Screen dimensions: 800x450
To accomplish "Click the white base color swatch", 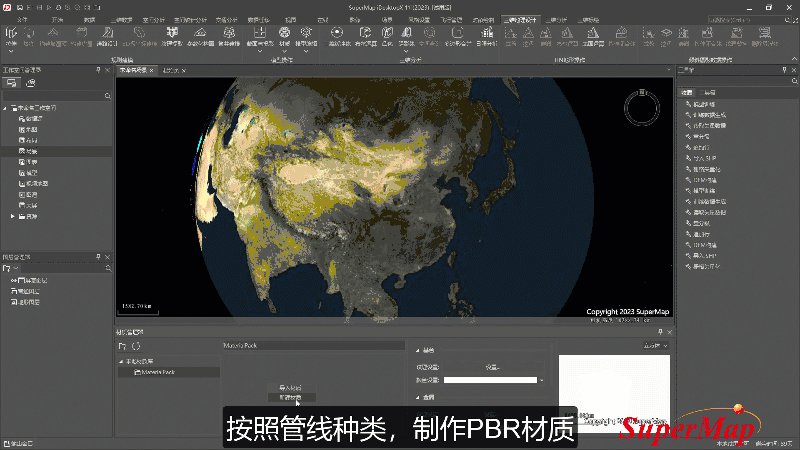I will (x=490, y=380).
